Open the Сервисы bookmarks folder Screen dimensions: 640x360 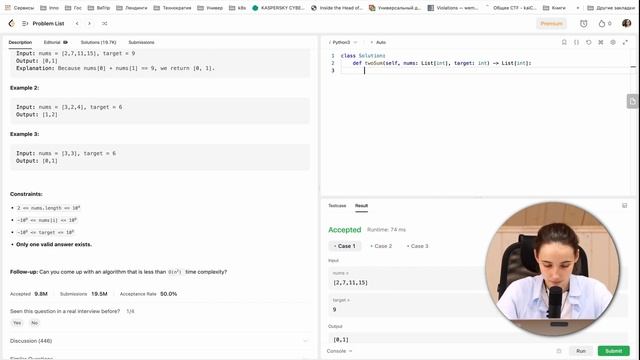[x=19, y=8]
